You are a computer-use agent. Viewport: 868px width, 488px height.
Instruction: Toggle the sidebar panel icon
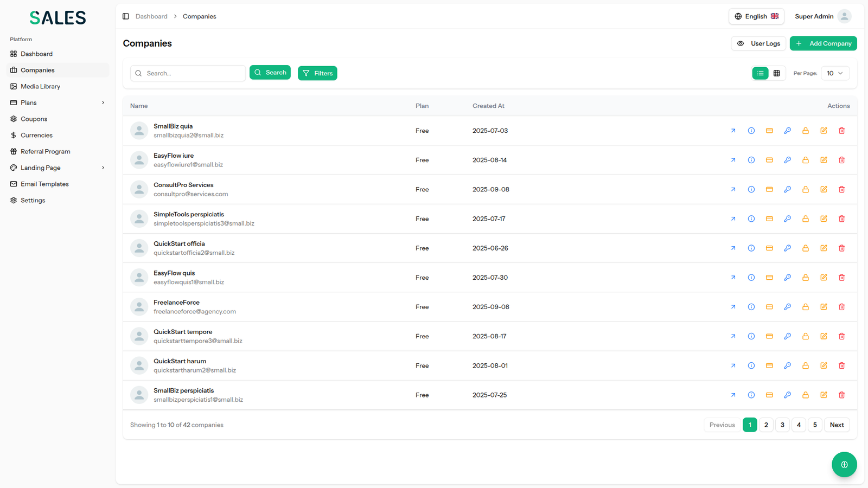(x=126, y=16)
